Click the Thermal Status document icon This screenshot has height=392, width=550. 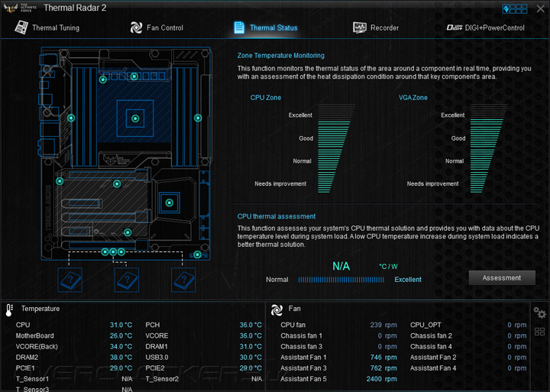pos(239,28)
